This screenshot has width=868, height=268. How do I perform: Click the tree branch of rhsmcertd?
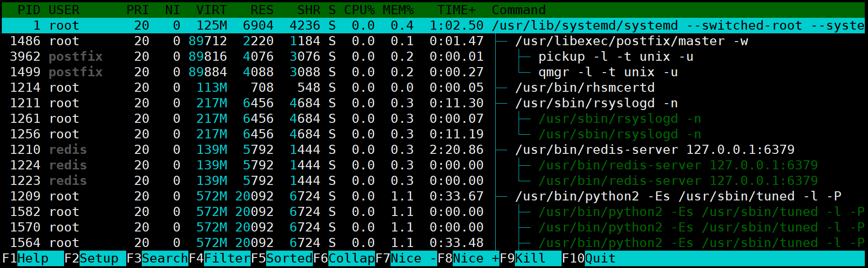pyautogui.click(x=502, y=88)
